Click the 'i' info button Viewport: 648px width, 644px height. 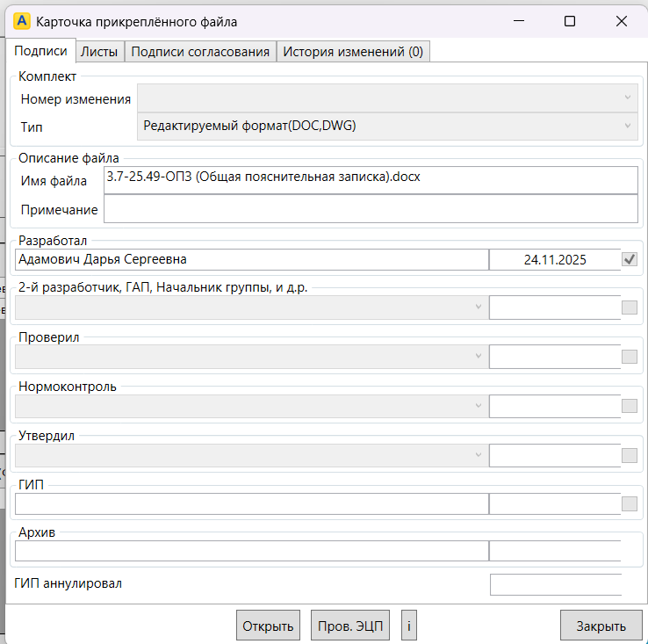point(408,626)
